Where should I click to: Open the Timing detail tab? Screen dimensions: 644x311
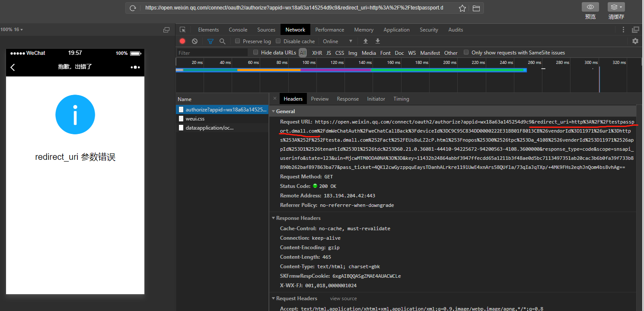pyautogui.click(x=401, y=99)
